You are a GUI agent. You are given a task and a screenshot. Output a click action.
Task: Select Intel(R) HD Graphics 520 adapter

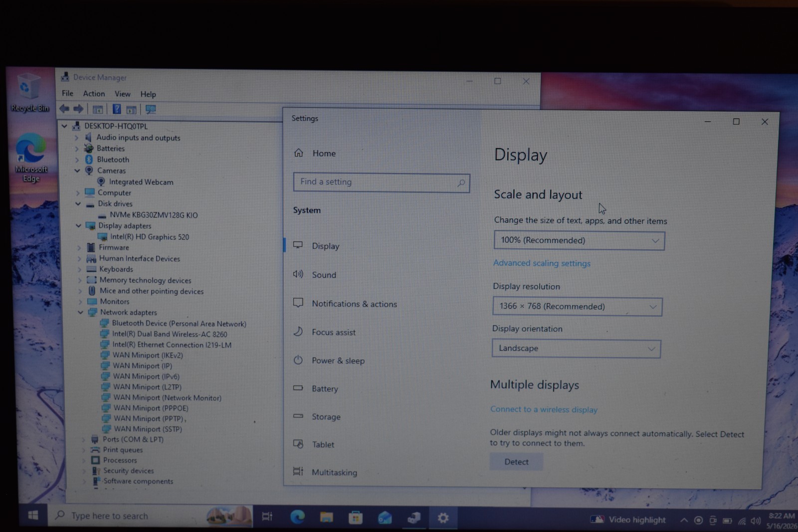tap(150, 237)
